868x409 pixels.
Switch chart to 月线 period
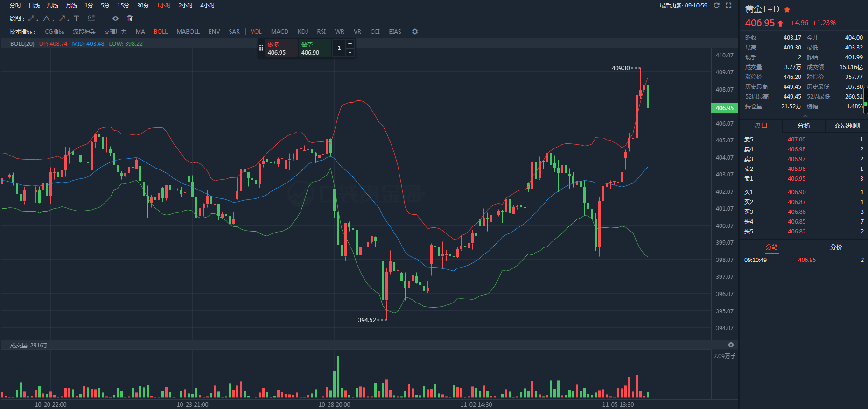click(71, 6)
